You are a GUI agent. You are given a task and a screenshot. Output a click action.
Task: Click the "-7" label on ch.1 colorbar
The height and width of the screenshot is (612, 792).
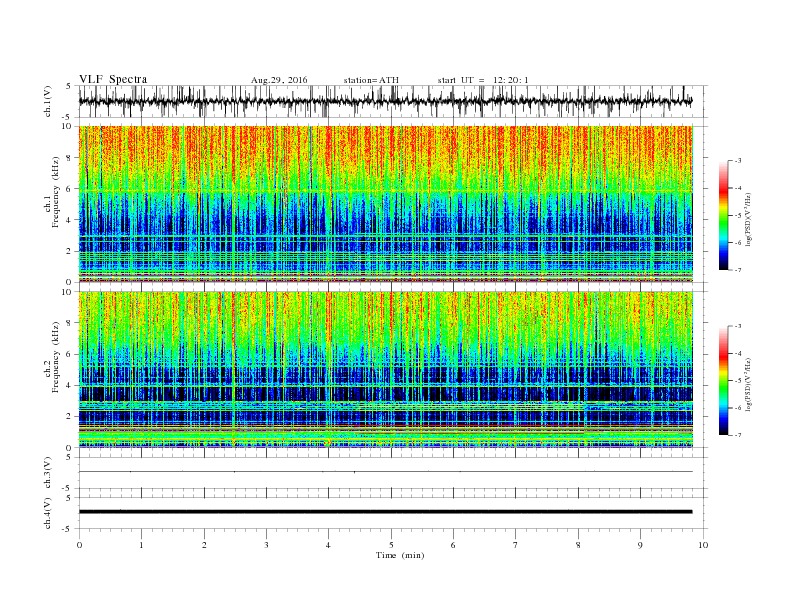tap(738, 270)
